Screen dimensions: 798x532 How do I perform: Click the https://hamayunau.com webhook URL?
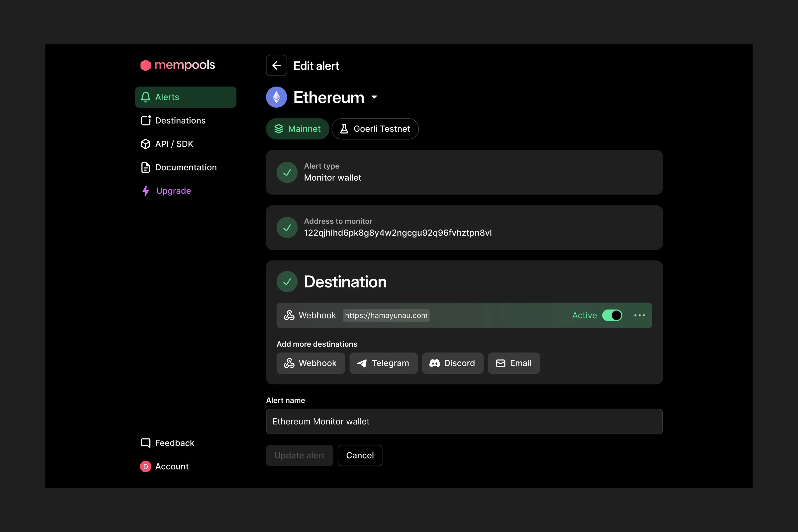(x=386, y=316)
